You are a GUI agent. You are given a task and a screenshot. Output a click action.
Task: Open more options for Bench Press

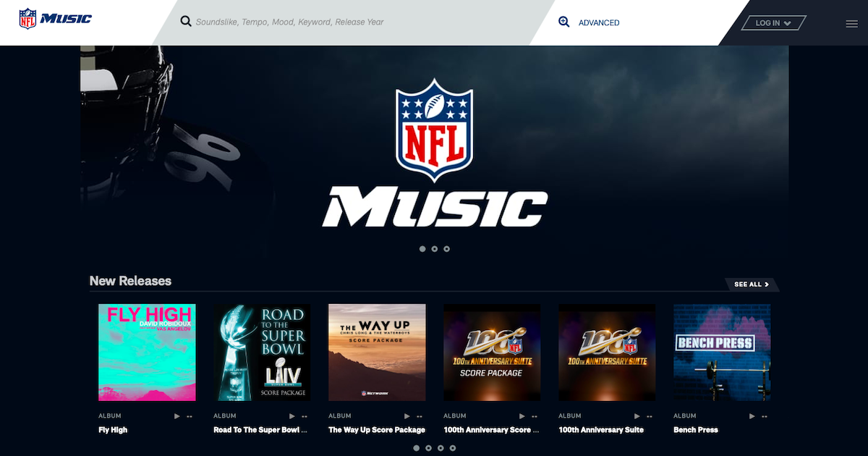[x=765, y=416]
